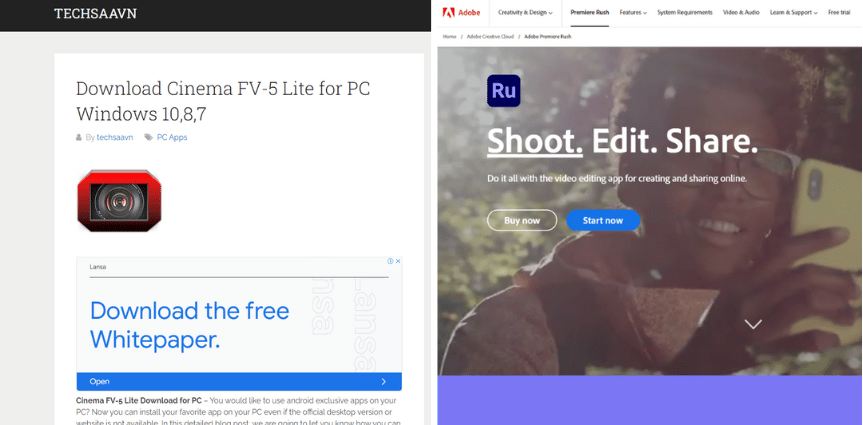Image resolution: width=863 pixels, height=425 pixels.
Task: Click Open button in the Lansa ad
Action: pos(239,382)
